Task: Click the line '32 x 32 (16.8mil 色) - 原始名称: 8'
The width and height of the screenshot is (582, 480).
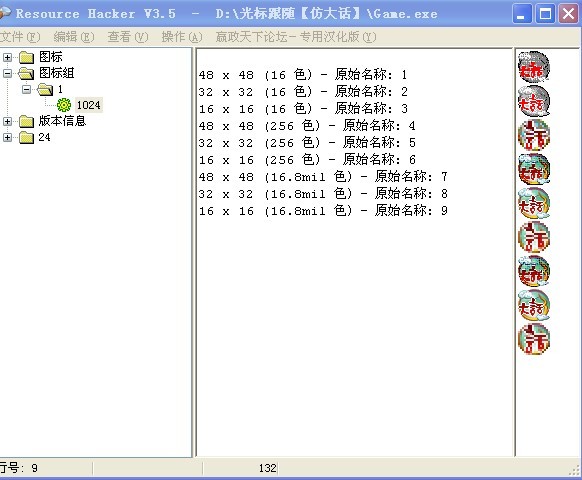Action: pos(323,194)
